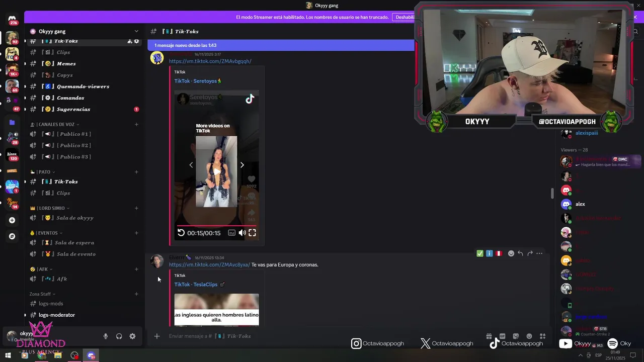Screen dimensions: 644x362
Task: Open the logs-moderator channel
Action: point(85,315)
